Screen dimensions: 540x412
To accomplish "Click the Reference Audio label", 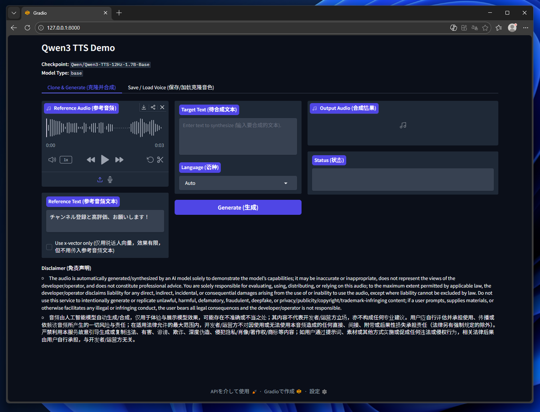I will (x=82, y=108).
